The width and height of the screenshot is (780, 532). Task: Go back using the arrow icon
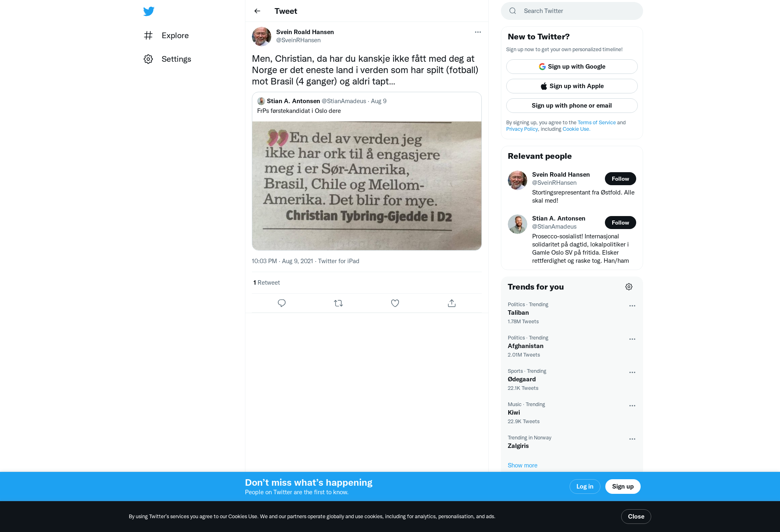click(257, 11)
